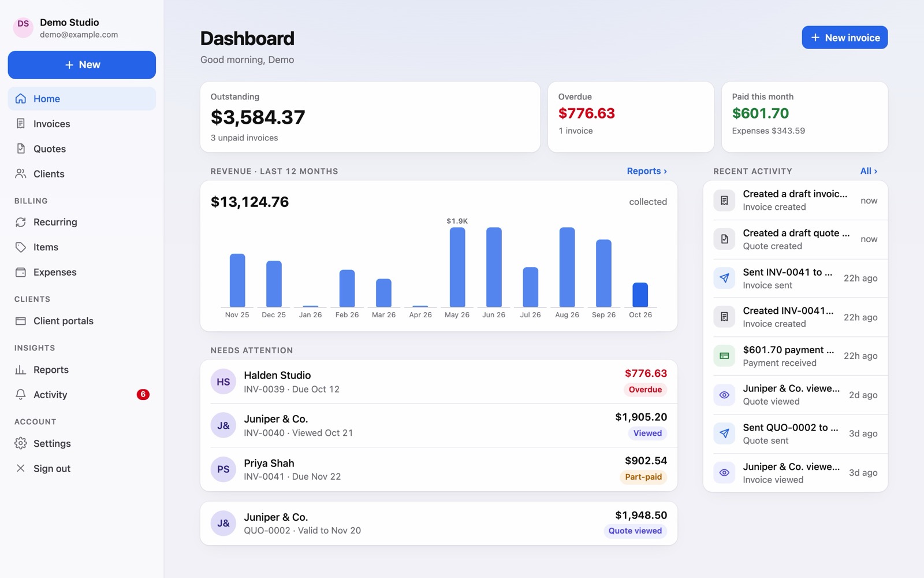Go to Quotes in the sidebar

(x=82, y=149)
